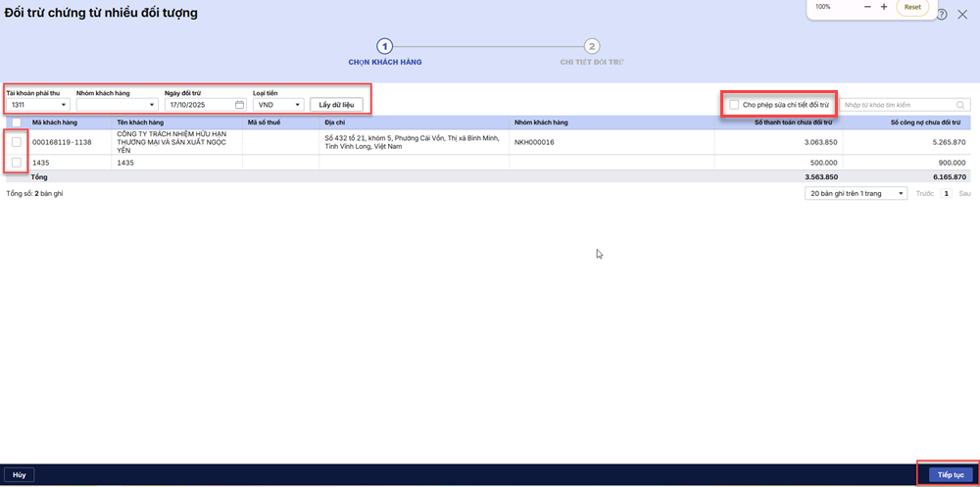
Task: Close the Đối trừ chứng từ dialog
Action: [962, 15]
